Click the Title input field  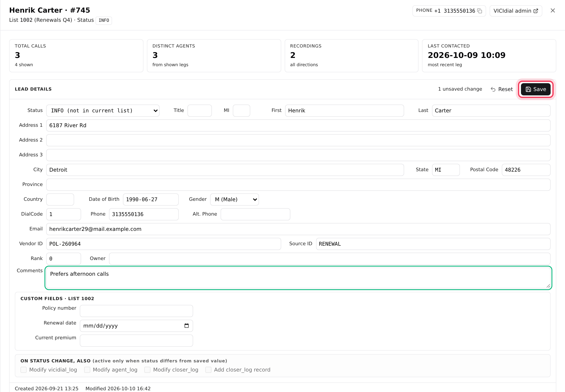[x=199, y=111]
